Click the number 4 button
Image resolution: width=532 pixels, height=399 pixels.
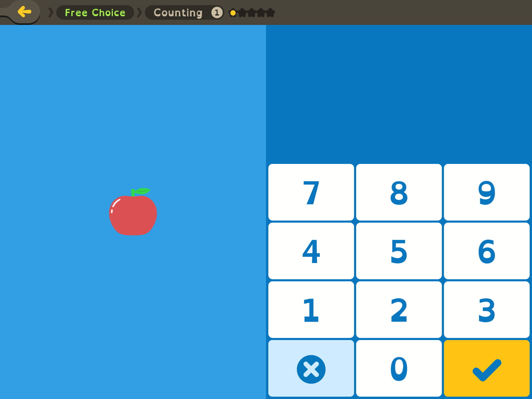tap(312, 250)
